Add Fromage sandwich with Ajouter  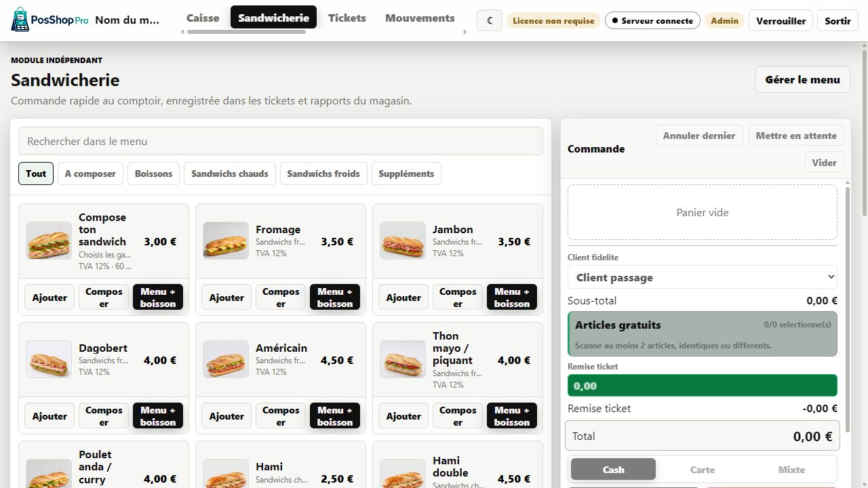pos(226,298)
